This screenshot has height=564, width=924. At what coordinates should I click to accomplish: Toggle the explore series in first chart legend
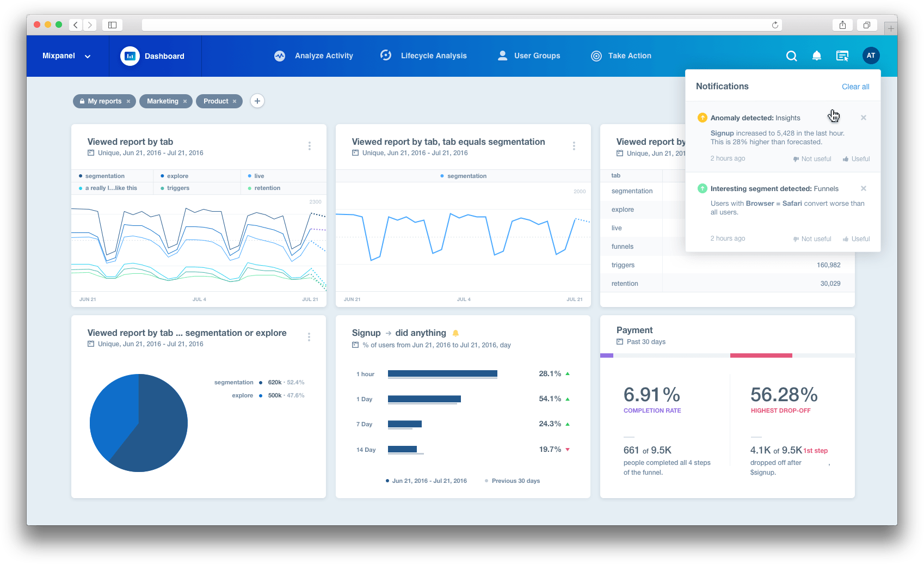[177, 176]
